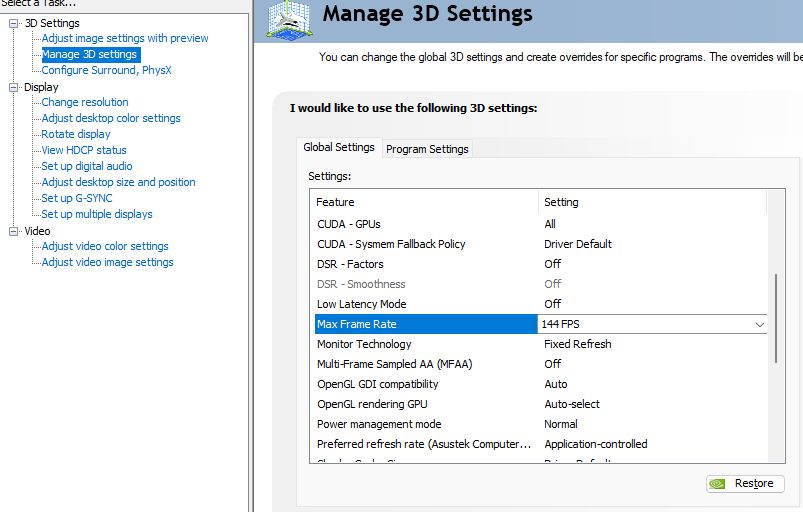The image size is (803, 512).
Task: Click the Application-controlled setting value
Action: tap(596, 444)
